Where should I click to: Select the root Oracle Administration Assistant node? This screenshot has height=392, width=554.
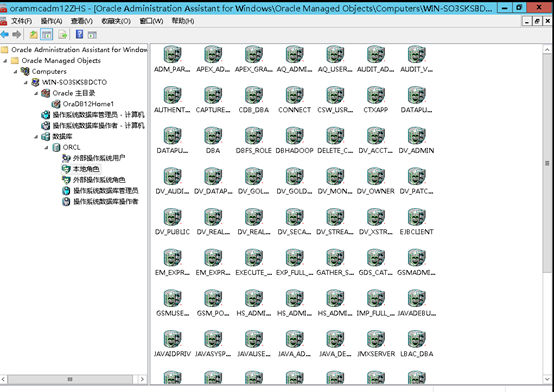pyautogui.click(x=79, y=50)
